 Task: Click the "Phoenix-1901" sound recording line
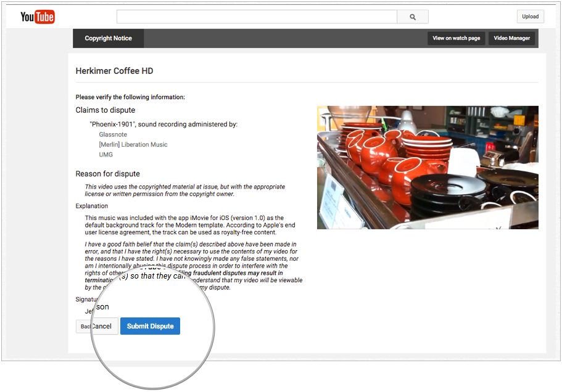163,124
